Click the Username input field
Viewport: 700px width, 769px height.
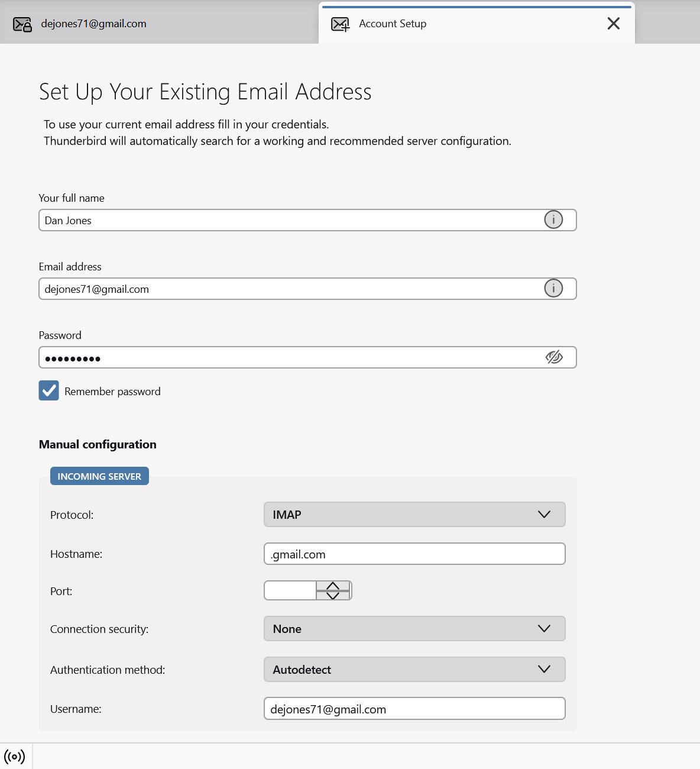pyautogui.click(x=414, y=709)
